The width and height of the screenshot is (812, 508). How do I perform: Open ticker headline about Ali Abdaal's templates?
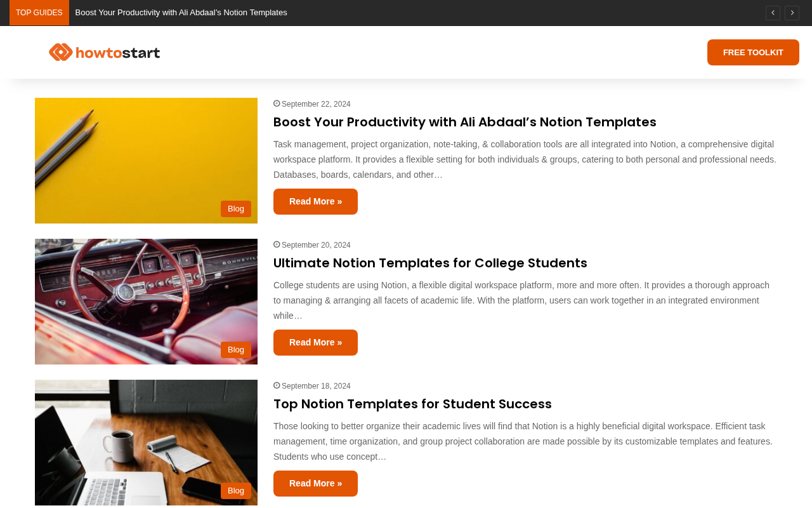(x=181, y=13)
